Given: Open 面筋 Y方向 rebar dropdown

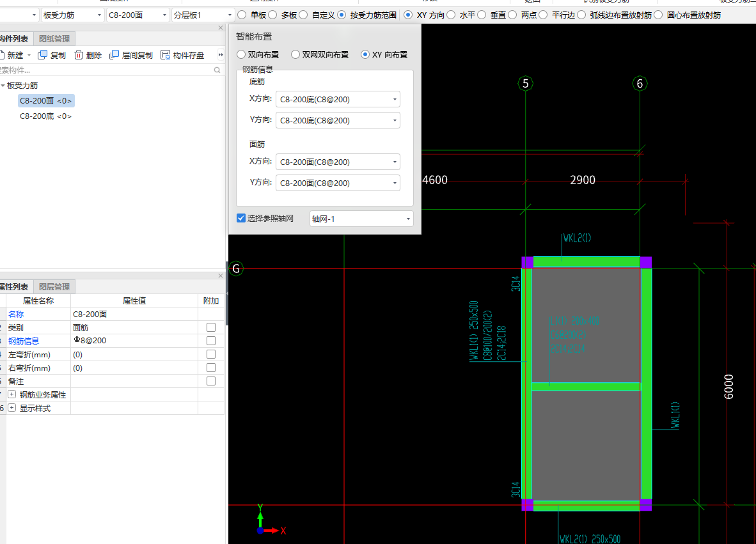Looking at the screenshot, I should [338, 183].
